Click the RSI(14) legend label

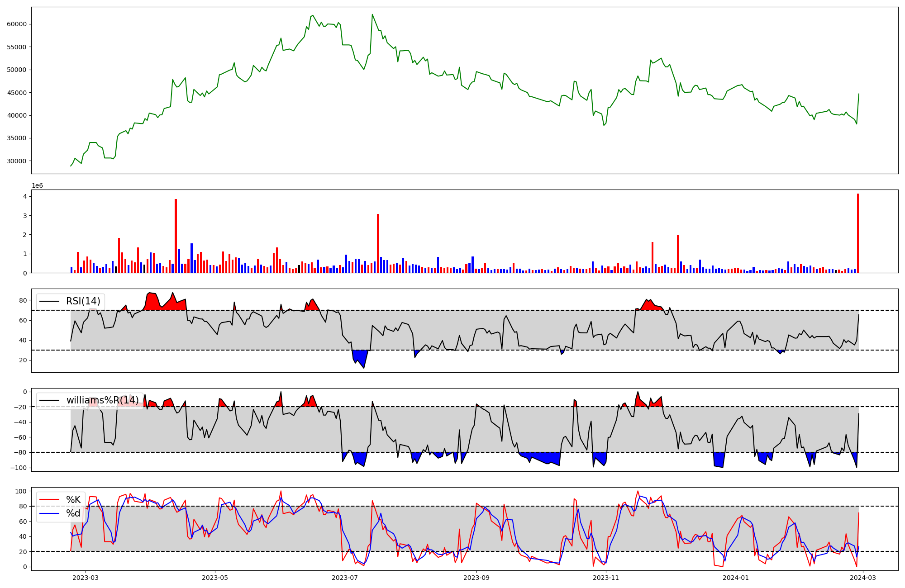click(83, 301)
